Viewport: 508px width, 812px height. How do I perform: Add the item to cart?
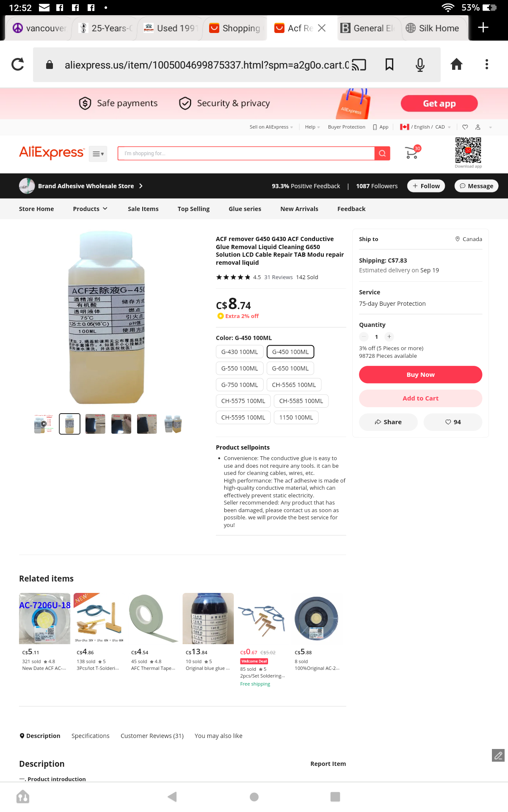420,398
